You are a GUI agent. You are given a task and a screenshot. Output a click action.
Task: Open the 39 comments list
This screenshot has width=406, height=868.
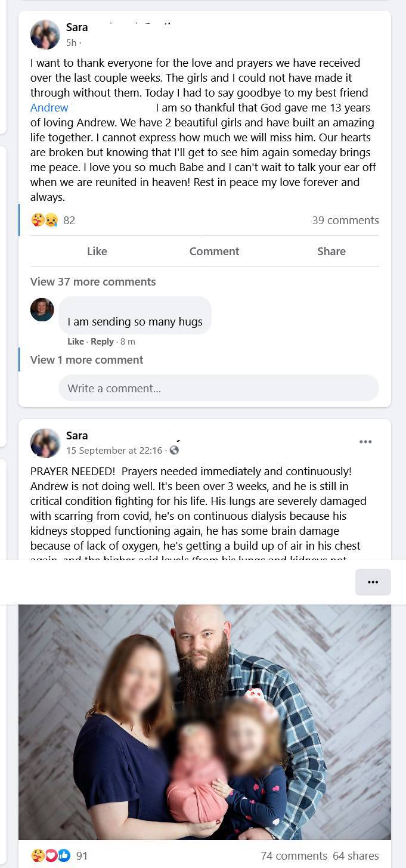pyautogui.click(x=346, y=220)
